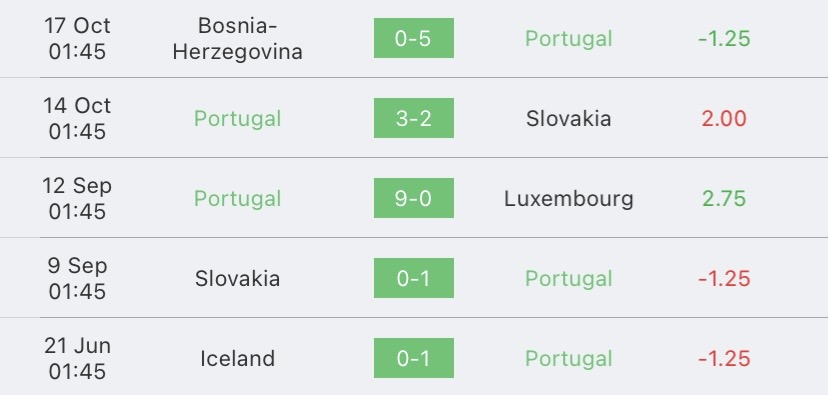Select Portugal in the 12 Sep match

tap(238, 199)
